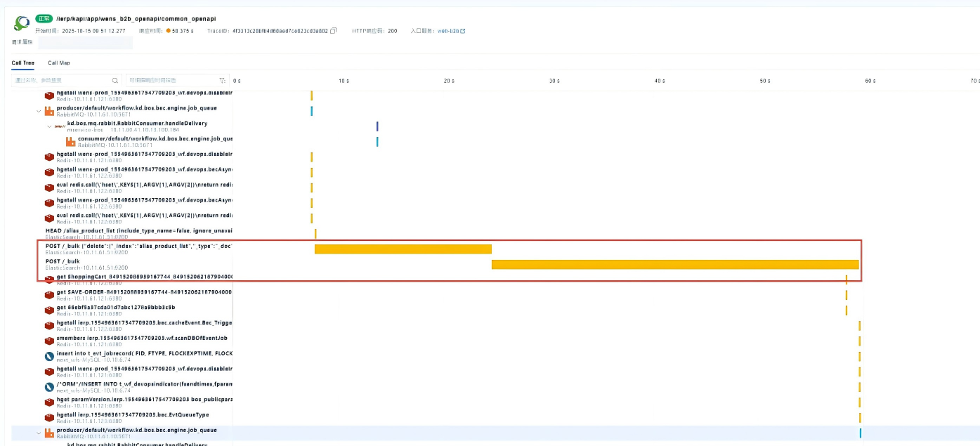Click the green status badge next to URL

pyautogui.click(x=44, y=18)
